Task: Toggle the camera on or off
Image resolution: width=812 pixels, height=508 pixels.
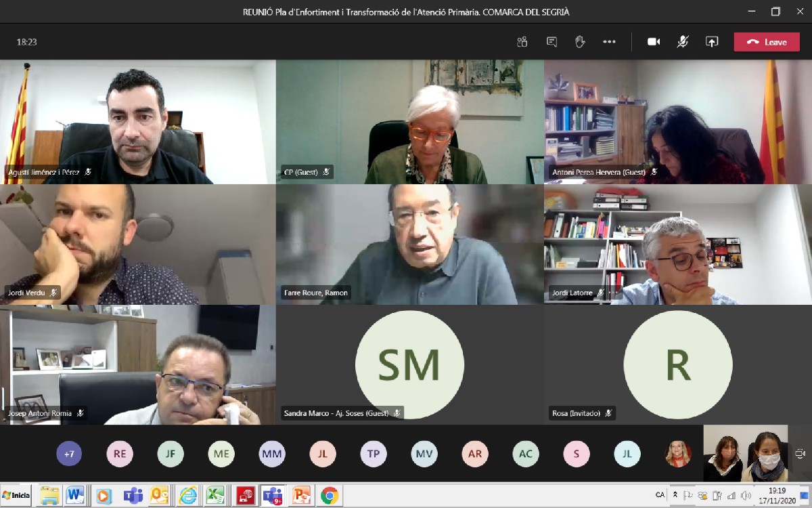Action: [654, 42]
